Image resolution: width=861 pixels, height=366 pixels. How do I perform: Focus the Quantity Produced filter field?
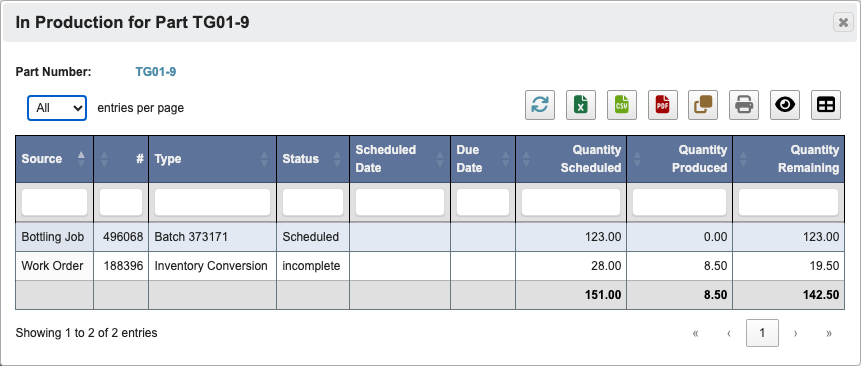[680, 202]
